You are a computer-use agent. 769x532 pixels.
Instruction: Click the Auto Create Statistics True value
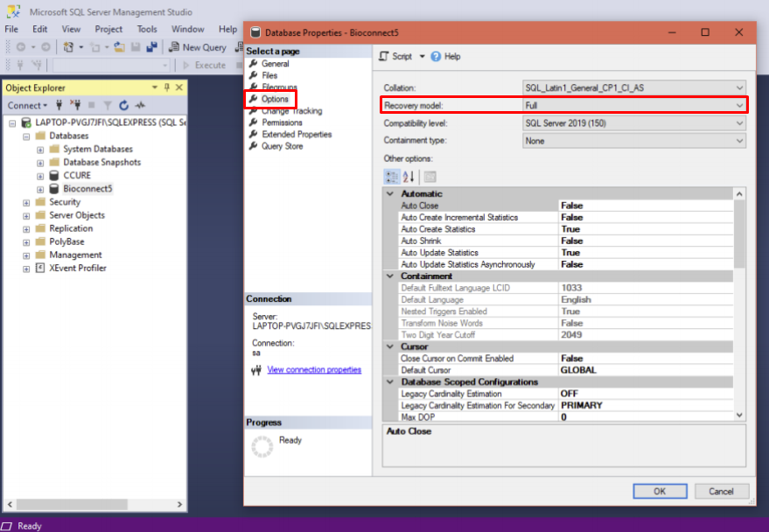(646, 229)
